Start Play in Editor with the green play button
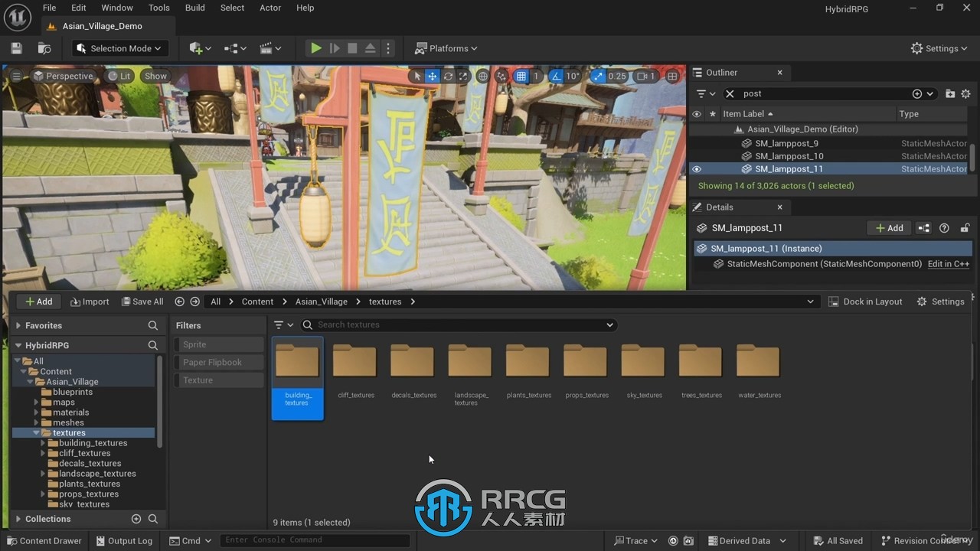The height and width of the screenshot is (551, 980). pyautogui.click(x=315, y=48)
